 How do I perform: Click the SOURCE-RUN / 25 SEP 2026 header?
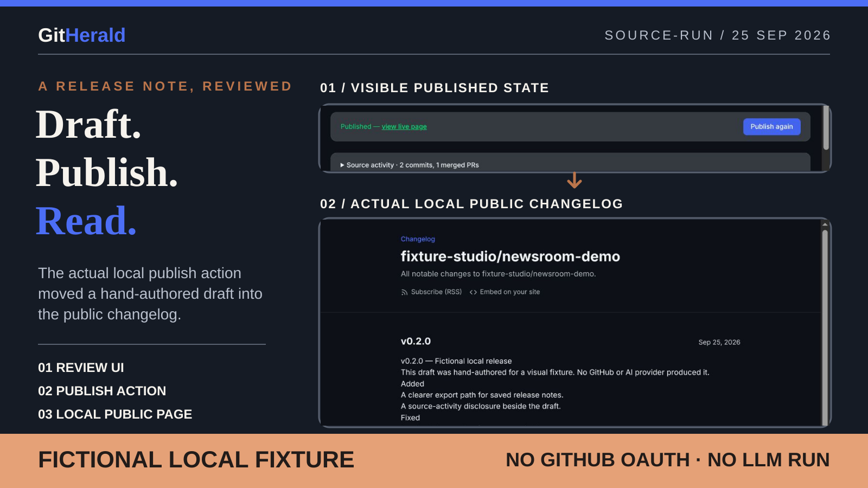(717, 35)
